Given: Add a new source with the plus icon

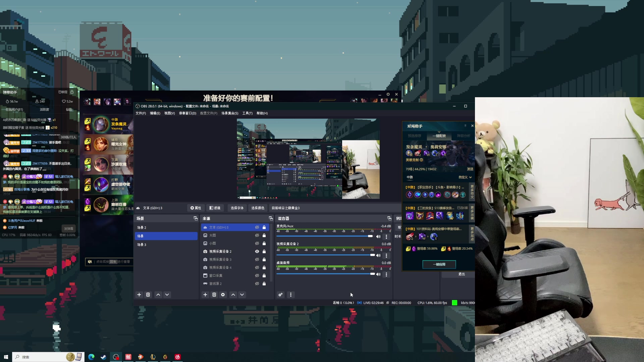Looking at the screenshot, I should (x=205, y=295).
